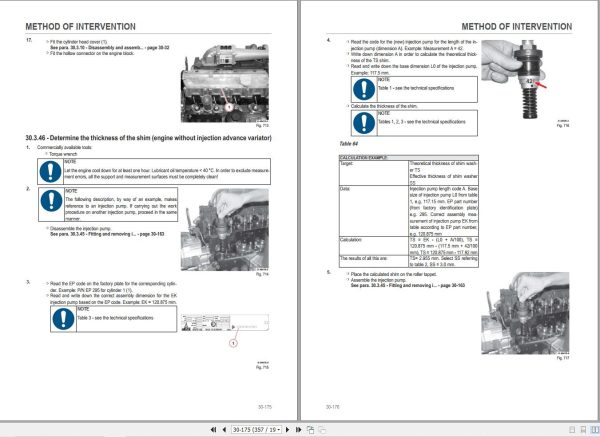Open the 'See para. 30.3.10' cross-reference

109,47
